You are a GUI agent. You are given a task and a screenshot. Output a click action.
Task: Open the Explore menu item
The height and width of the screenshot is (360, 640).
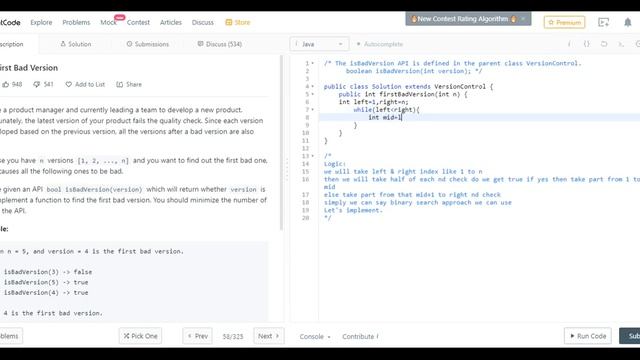41,22
